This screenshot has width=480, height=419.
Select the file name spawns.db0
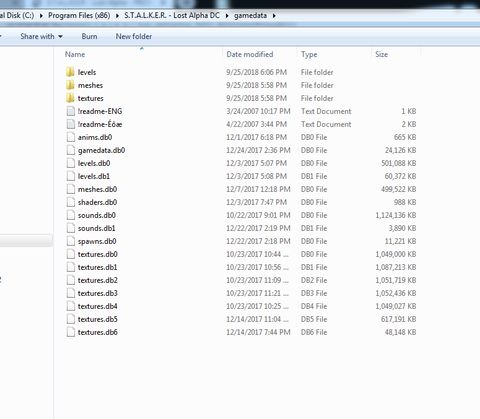point(97,241)
